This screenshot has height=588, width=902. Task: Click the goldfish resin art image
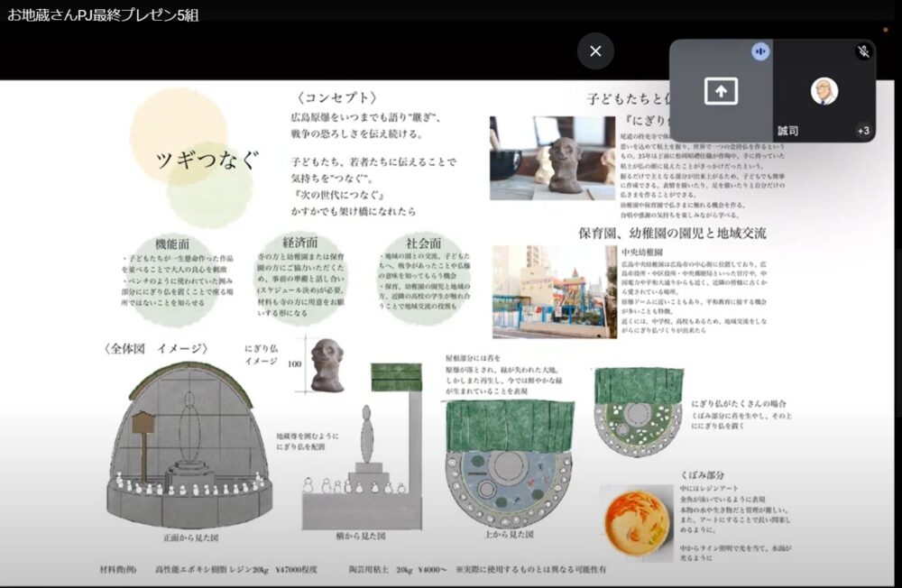tap(635, 517)
